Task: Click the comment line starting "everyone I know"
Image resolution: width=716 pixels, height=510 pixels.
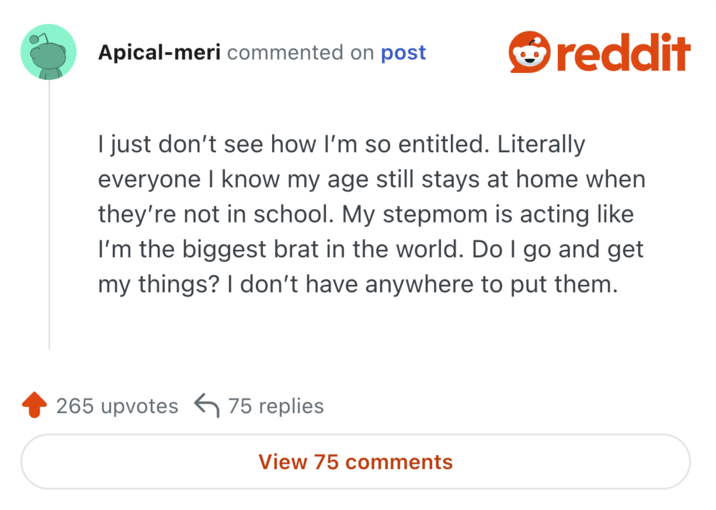Action: 371,180
